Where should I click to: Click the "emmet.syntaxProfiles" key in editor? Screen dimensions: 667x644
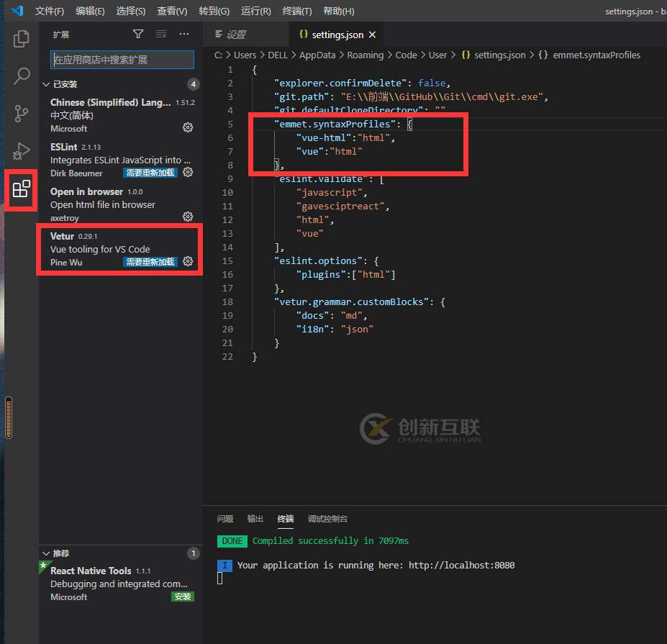(335, 124)
